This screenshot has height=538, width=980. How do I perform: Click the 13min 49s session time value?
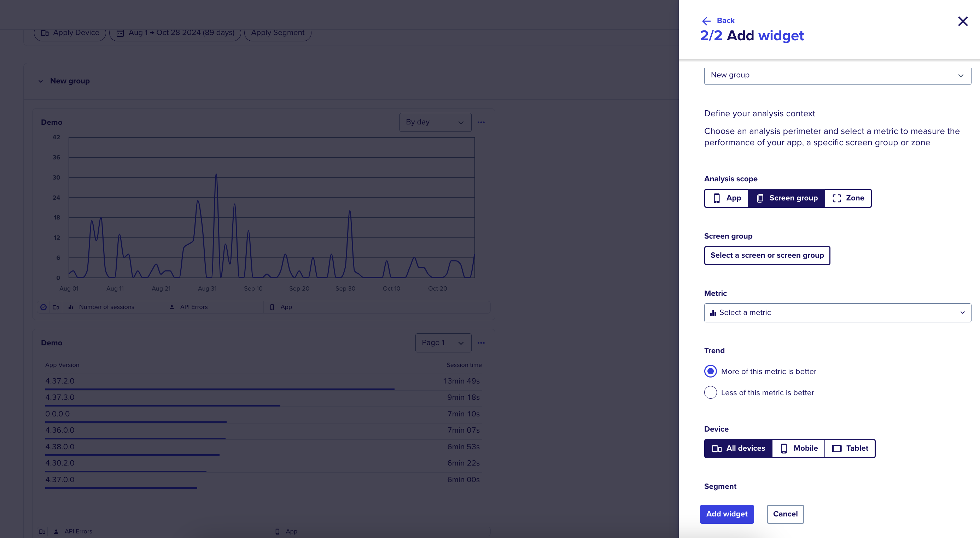tap(461, 381)
